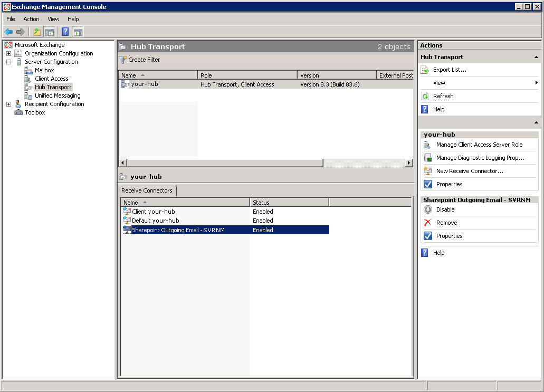The height and width of the screenshot is (392, 544).
Task: Sort servers by the Role column header
Action: 247,75
